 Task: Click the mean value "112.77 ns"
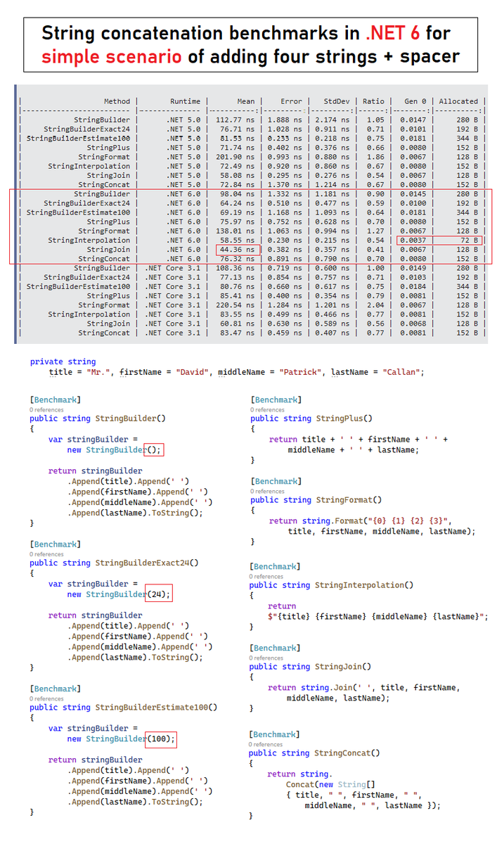point(236,120)
